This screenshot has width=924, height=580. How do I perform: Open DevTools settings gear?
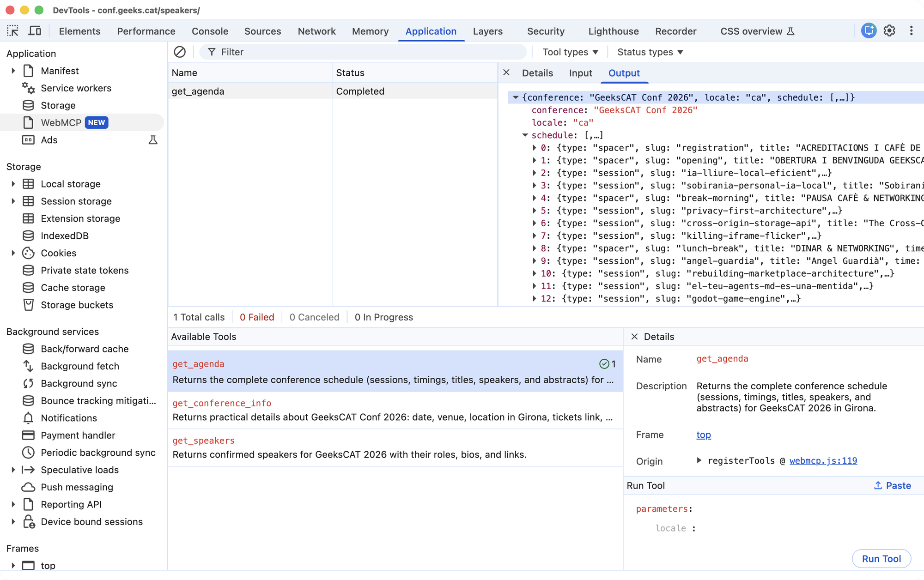tap(889, 31)
